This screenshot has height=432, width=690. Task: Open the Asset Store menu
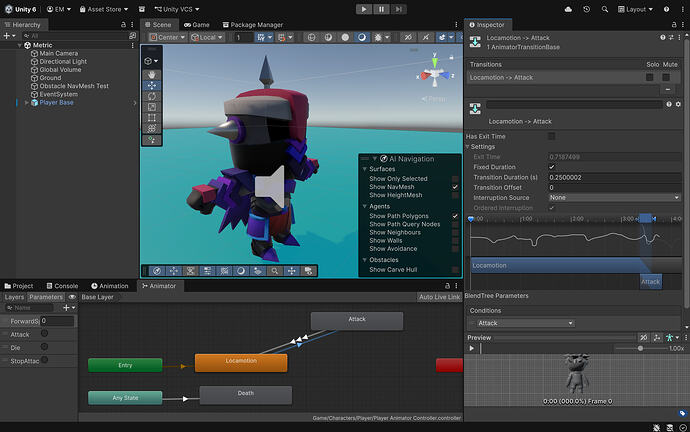coord(104,9)
